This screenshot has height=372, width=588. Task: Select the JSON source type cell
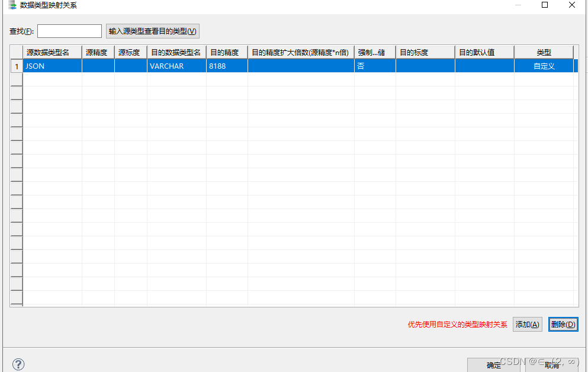53,66
